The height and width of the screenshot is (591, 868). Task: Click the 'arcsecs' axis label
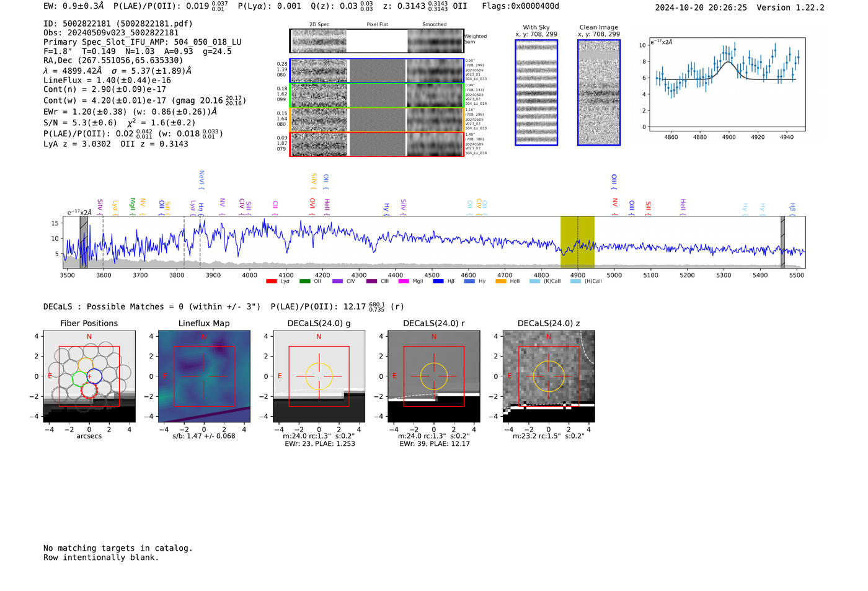[89, 436]
